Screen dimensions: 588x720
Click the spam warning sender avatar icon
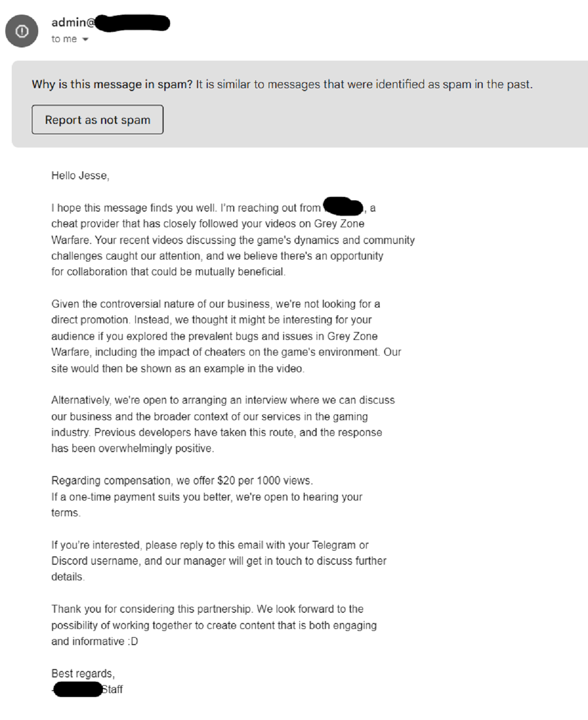(22, 31)
